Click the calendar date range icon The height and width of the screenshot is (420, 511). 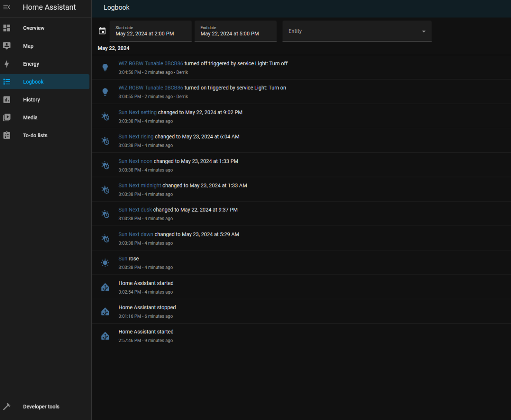tap(102, 31)
